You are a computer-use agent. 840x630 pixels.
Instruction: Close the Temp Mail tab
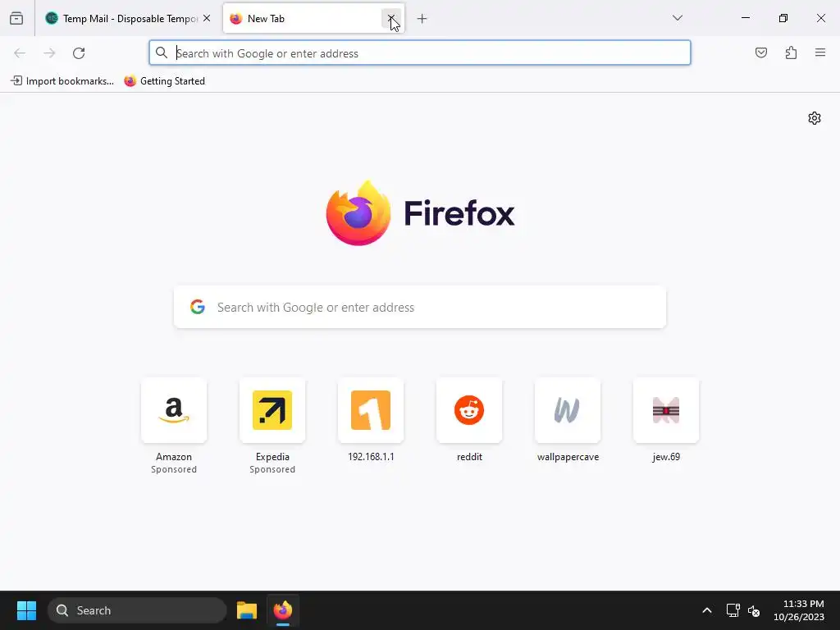point(207,18)
